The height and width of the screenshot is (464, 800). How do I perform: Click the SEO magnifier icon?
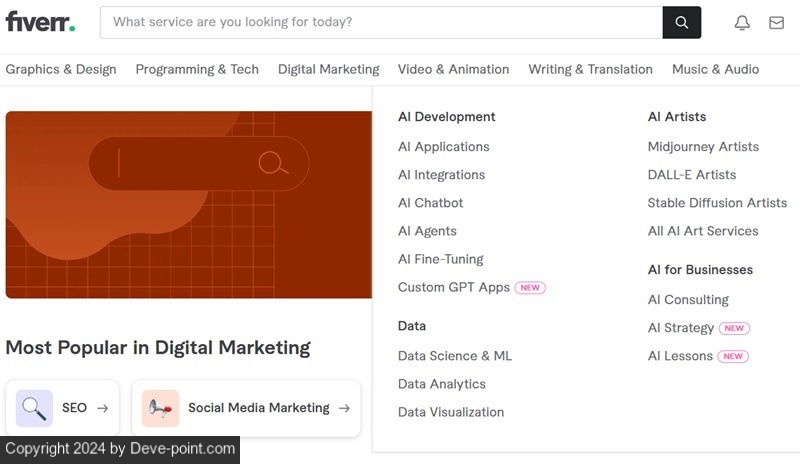(34, 408)
